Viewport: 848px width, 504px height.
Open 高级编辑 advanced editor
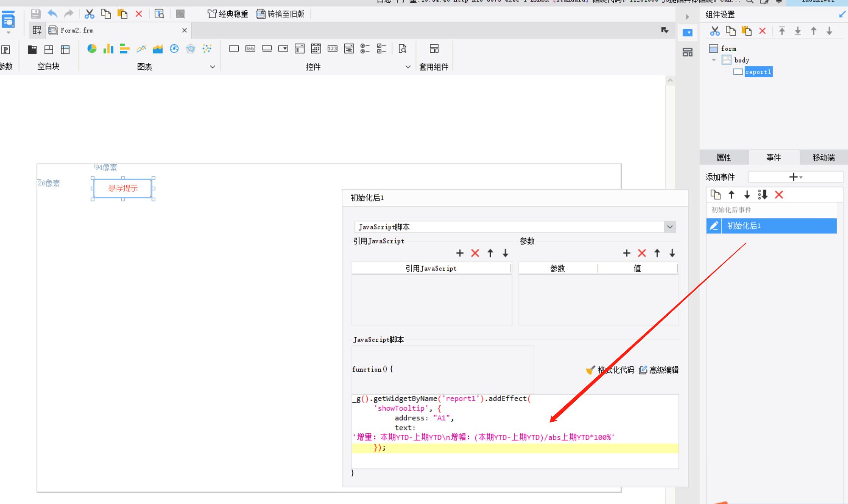point(658,370)
